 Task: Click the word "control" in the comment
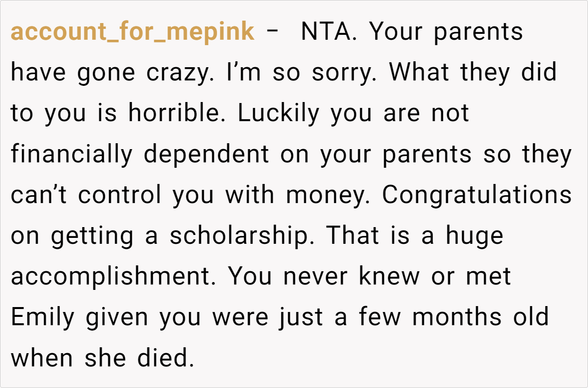120,195
